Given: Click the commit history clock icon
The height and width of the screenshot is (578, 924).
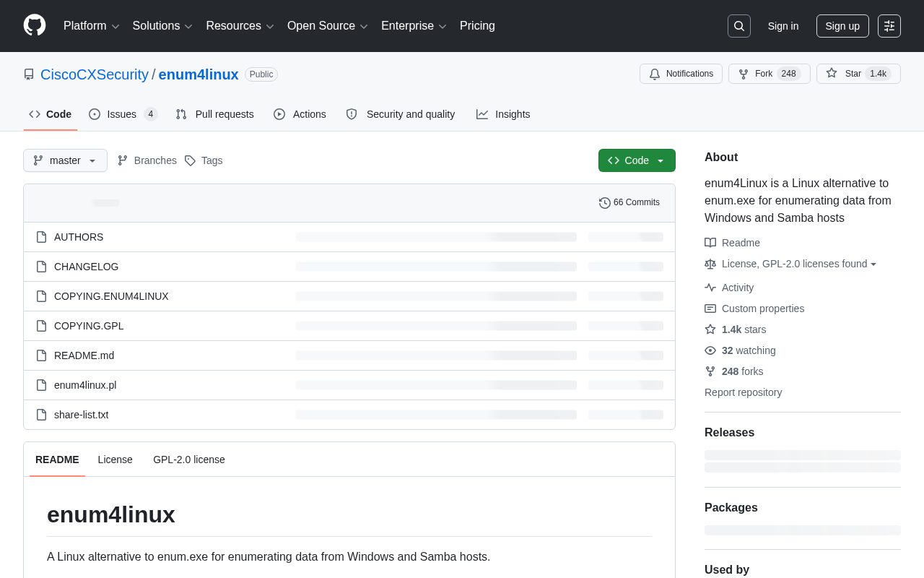Looking at the screenshot, I should tap(605, 203).
